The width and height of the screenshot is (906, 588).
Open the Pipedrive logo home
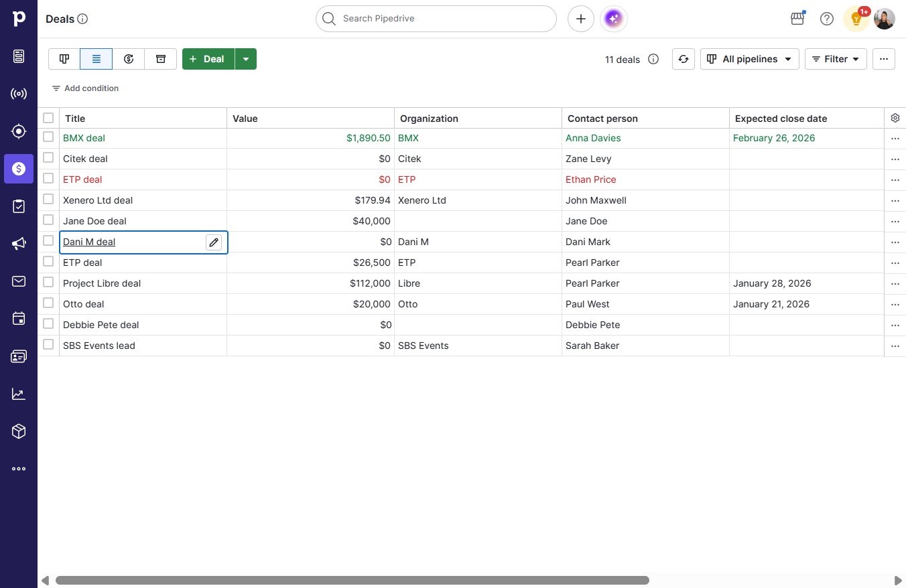point(19,19)
